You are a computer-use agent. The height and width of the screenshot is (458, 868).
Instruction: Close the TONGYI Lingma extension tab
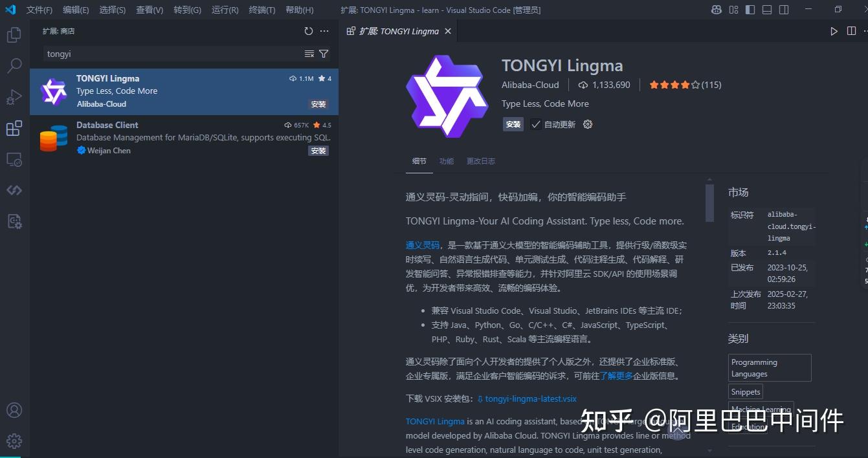click(x=448, y=31)
